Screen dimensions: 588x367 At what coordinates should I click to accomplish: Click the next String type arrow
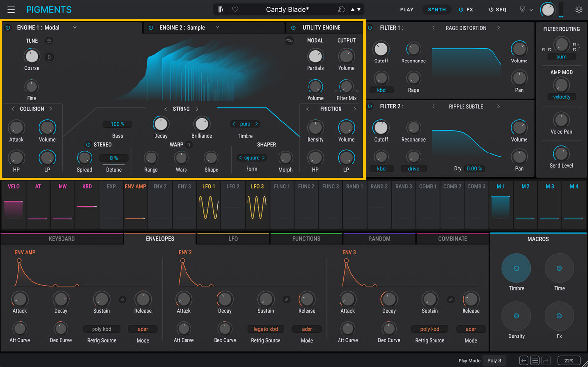point(197,109)
